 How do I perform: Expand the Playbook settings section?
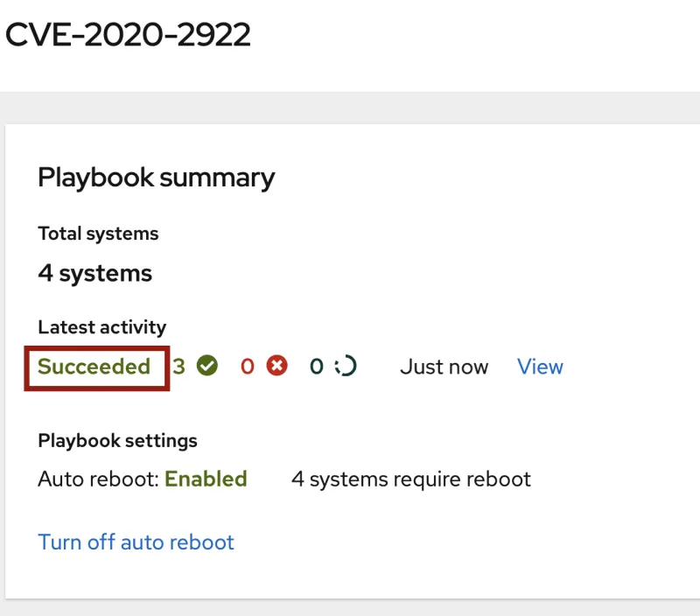pos(117,440)
